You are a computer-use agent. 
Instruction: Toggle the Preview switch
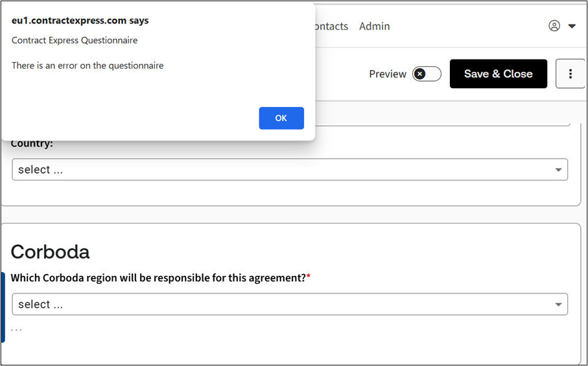427,74
